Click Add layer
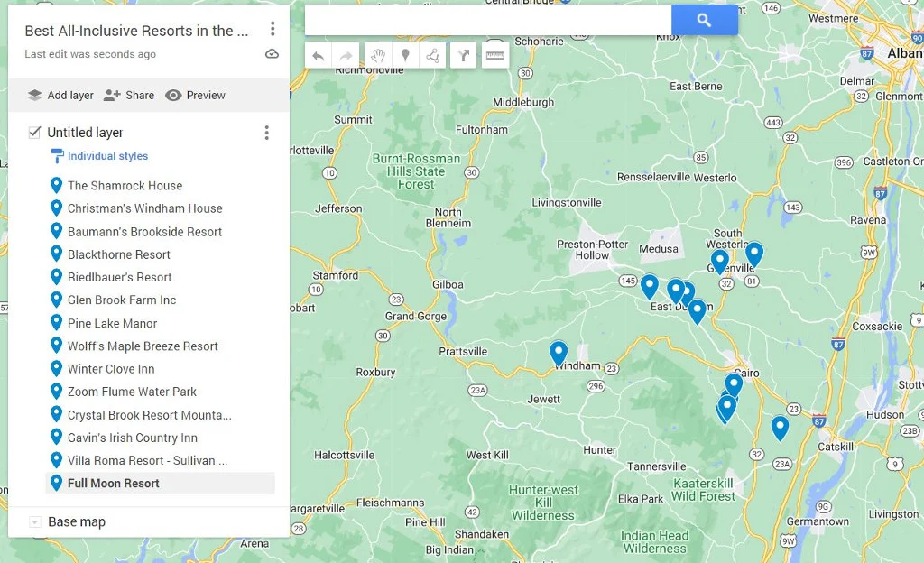Screen dimensions: 924x563 [60, 95]
